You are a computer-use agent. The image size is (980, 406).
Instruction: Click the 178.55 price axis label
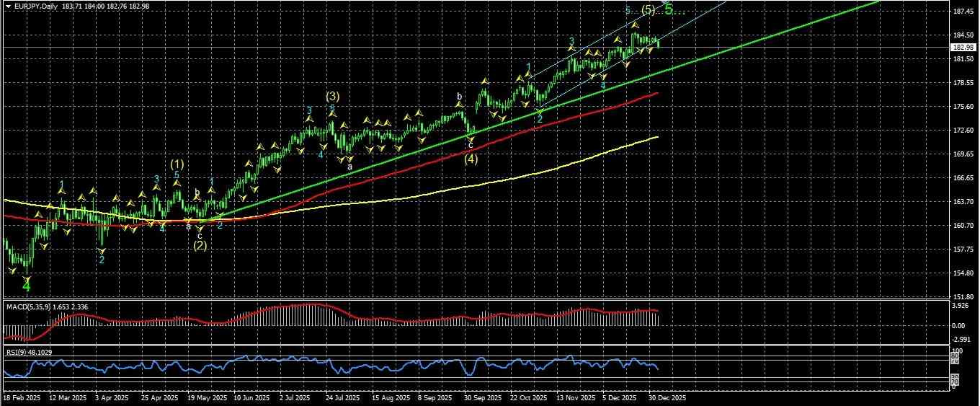963,83
